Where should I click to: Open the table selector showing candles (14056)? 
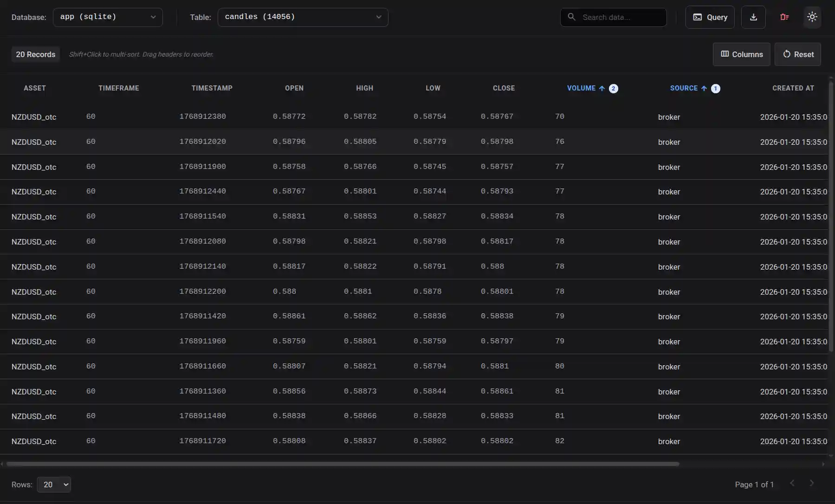(303, 17)
